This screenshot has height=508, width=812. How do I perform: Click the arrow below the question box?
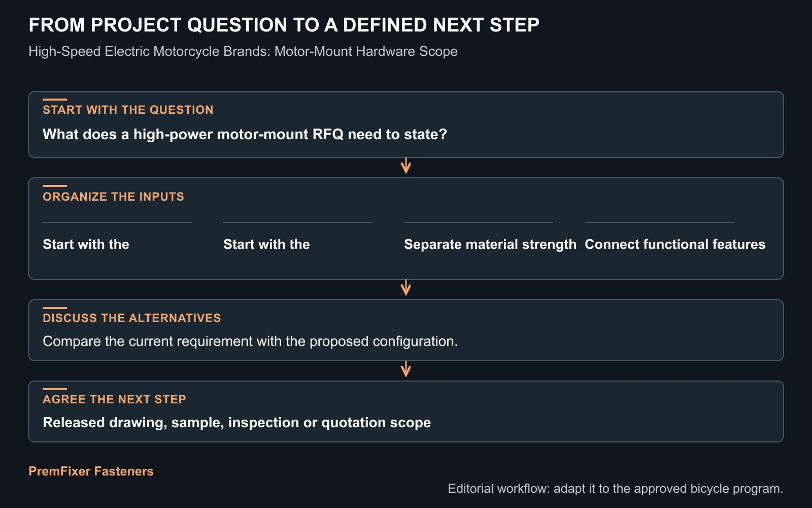tap(405, 166)
